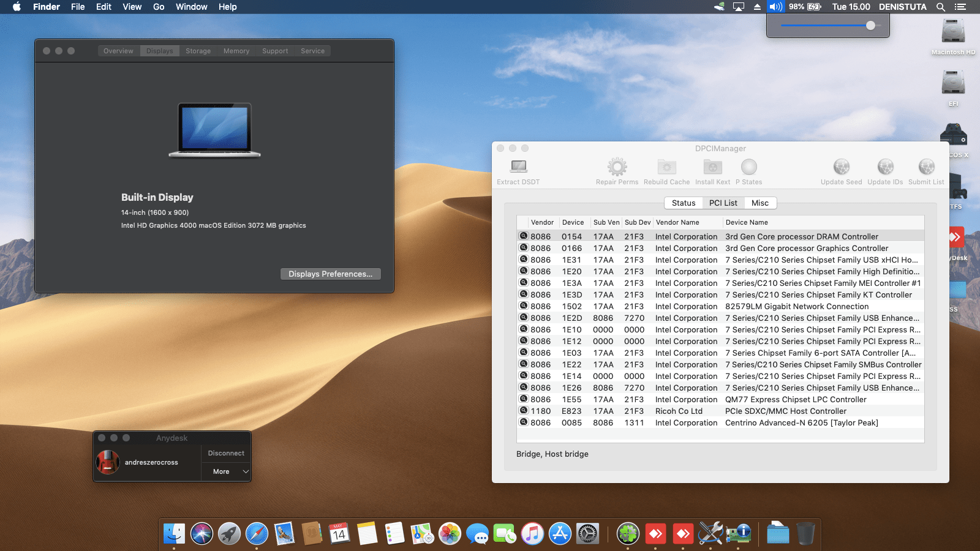Open Spotlight search in menu bar

coord(941,7)
